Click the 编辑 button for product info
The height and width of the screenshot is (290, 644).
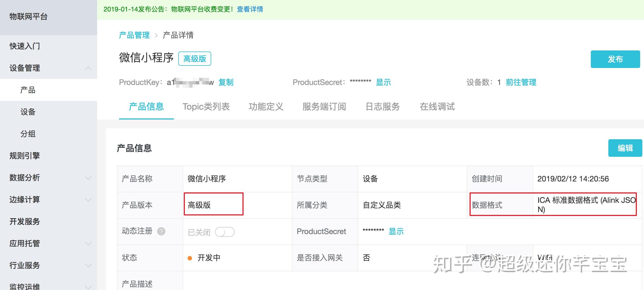(625, 148)
